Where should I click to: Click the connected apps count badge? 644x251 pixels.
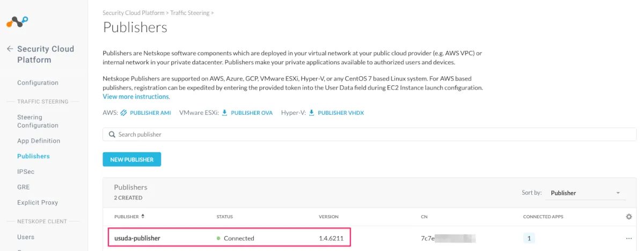(529, 238)
